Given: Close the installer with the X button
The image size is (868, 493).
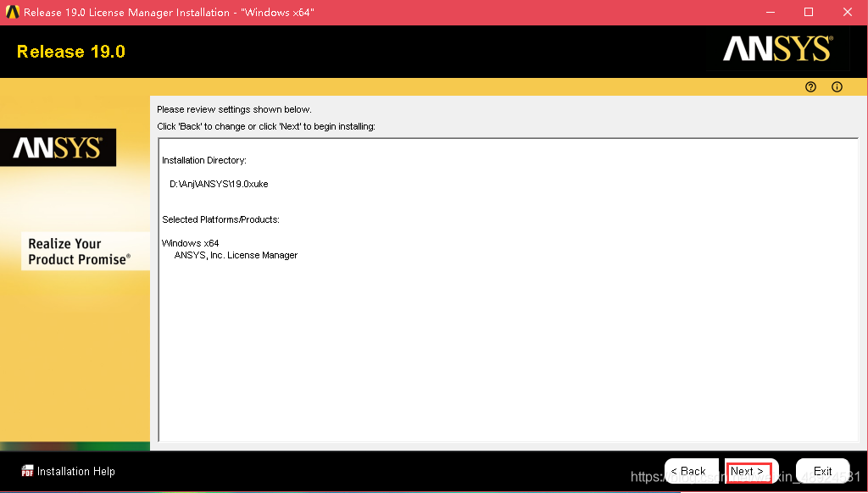Looking at the screenshot, I should click(848, 12).
